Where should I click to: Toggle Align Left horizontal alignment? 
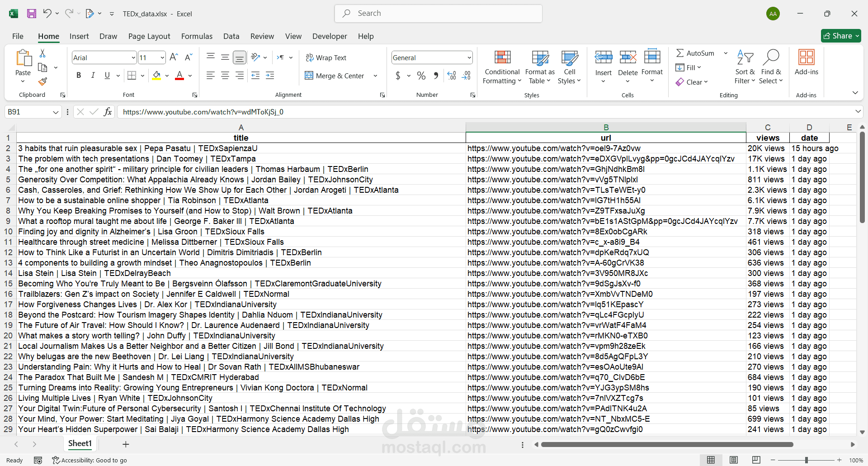coord(211,76)
